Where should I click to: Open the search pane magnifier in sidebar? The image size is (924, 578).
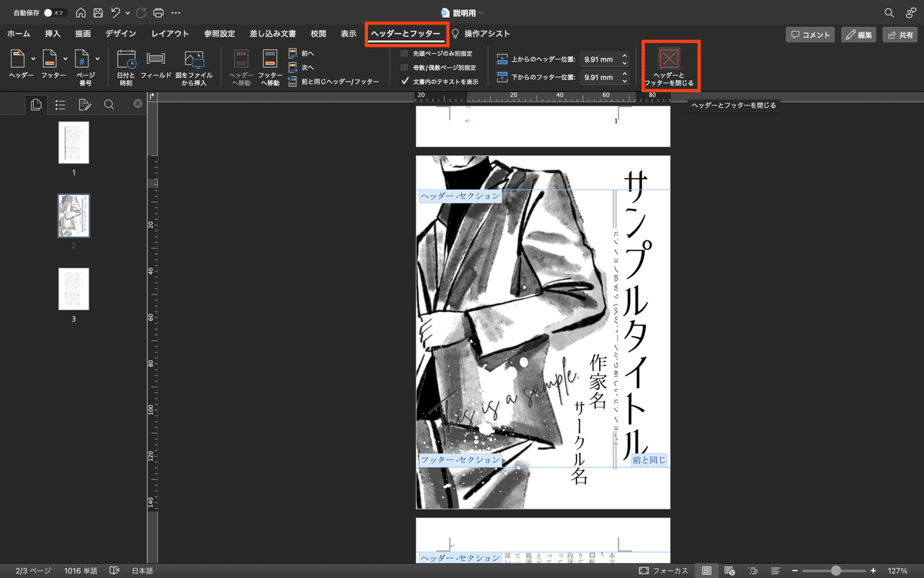[x=109, y=105]
